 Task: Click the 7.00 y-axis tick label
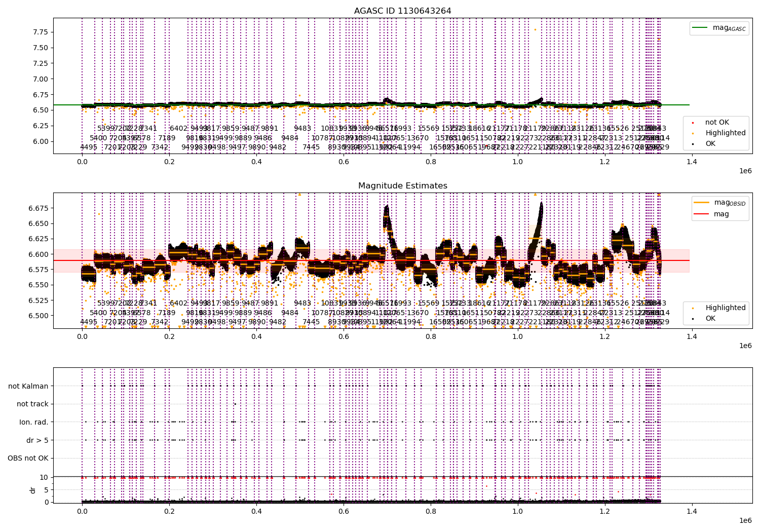[41, 79]
